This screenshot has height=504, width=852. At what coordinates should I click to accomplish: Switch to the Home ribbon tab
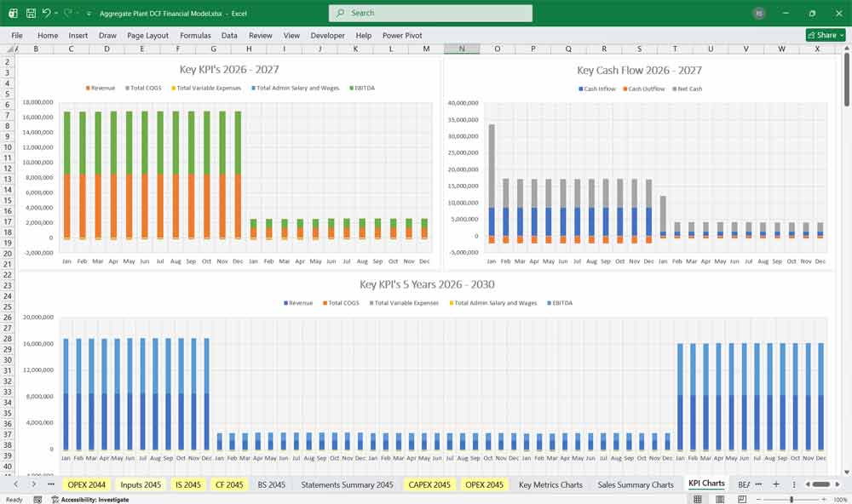tap(48, 35)
